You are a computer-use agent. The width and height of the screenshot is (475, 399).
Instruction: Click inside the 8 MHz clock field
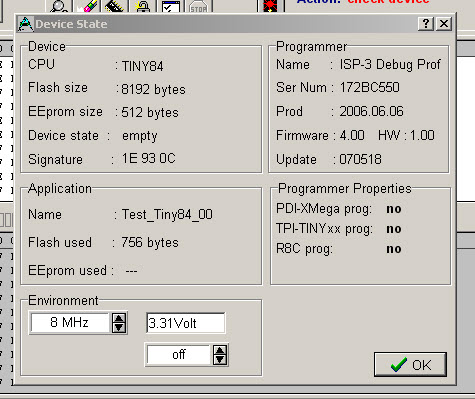(x=70, y=323)
